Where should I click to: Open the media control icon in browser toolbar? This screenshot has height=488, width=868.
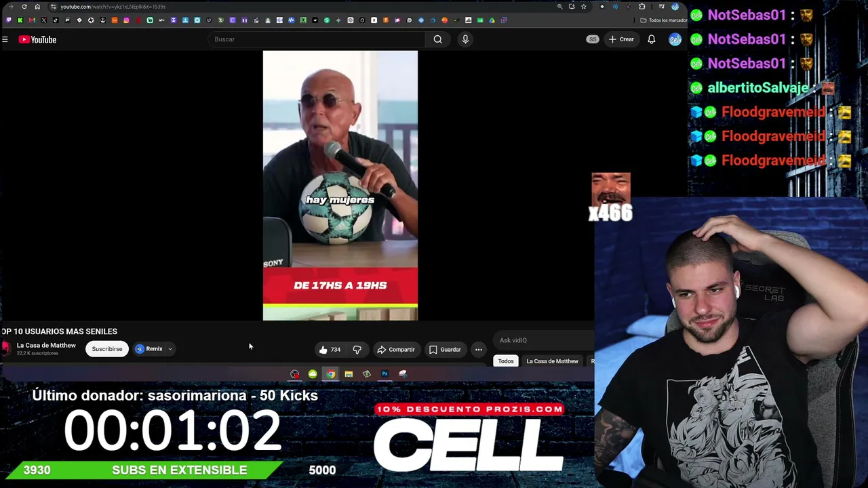click(x=661, y=7)
